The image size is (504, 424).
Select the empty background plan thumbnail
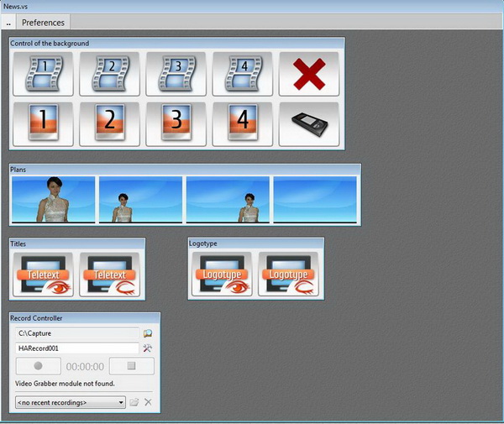pyautogui.click(x=315, y=200)
